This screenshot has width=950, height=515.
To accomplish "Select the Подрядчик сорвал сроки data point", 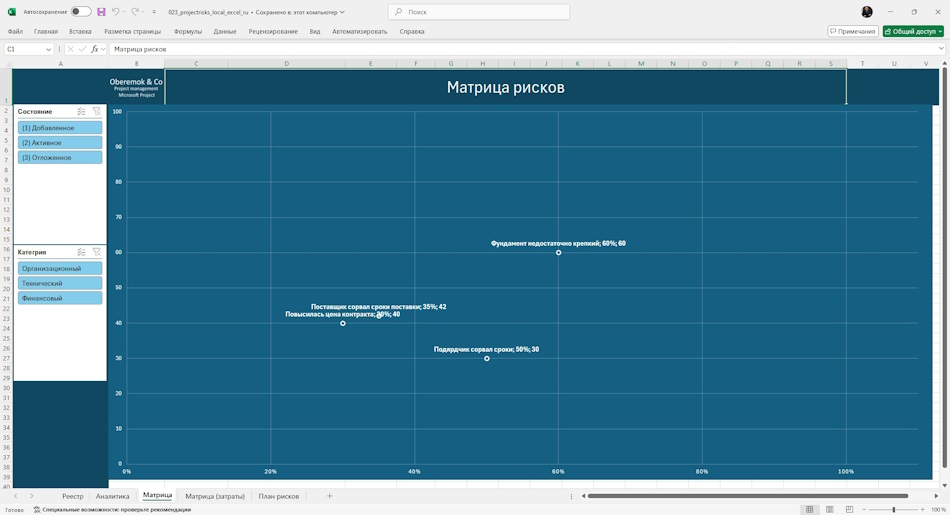I will [x=487, y=359].
